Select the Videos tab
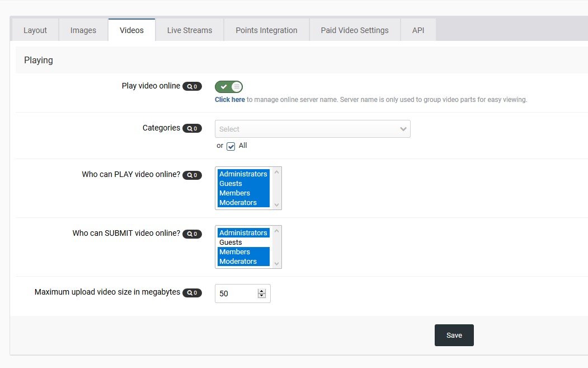 coord(131,30)
